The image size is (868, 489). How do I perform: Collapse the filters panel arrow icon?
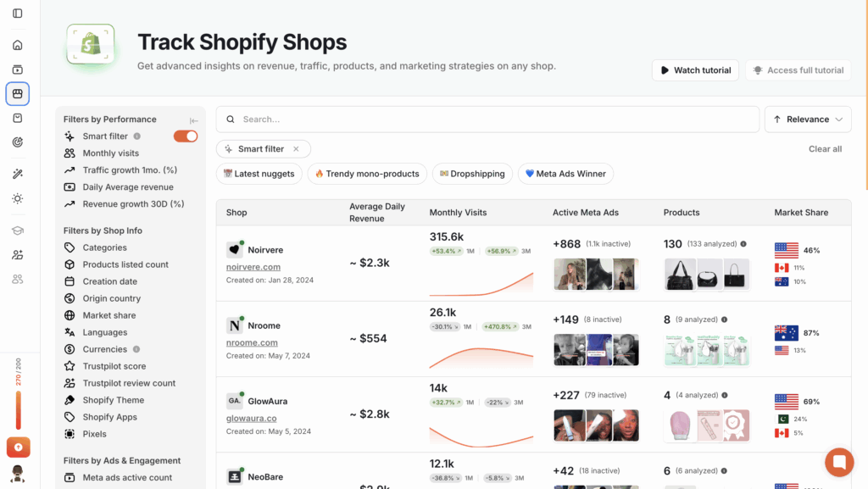(x=194, y=120)
